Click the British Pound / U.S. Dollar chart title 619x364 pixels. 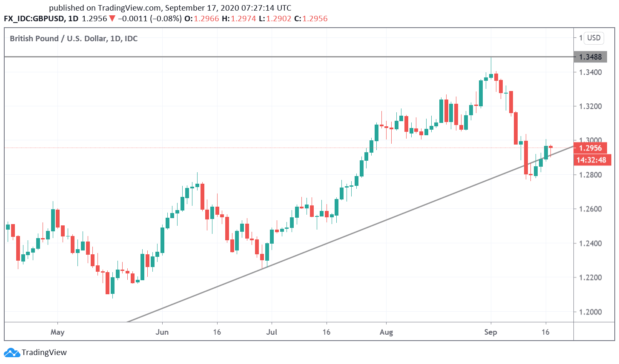coord(74,39)
